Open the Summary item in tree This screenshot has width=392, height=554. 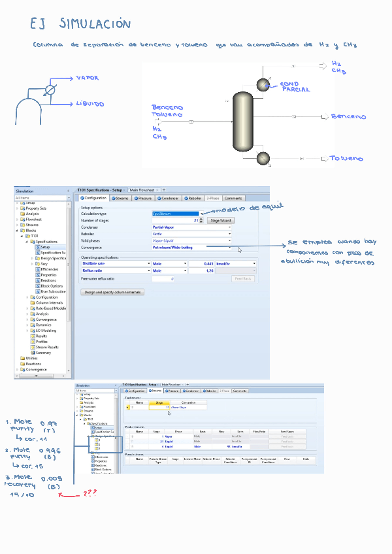tap(42, 353)
